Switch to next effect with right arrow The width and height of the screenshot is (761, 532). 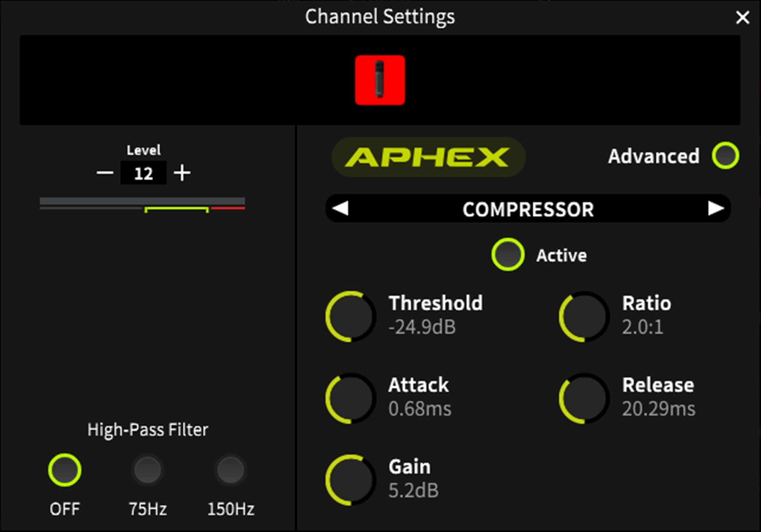(x=716, y=208)
